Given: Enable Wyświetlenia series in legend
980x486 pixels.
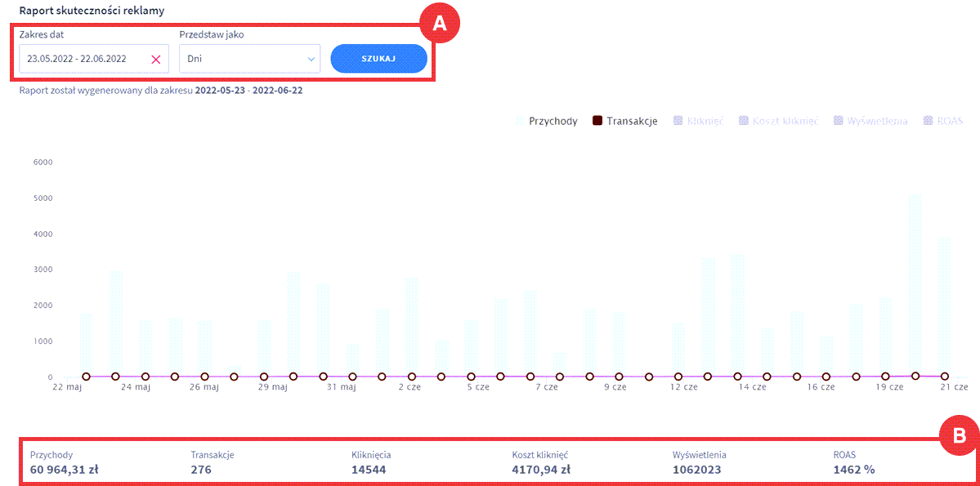Looking at the screenshot, I should (870, 121).
